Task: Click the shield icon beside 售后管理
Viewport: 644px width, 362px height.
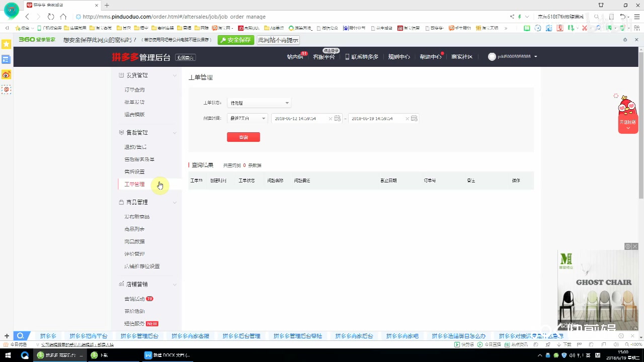Action: (x=121, y=132)
